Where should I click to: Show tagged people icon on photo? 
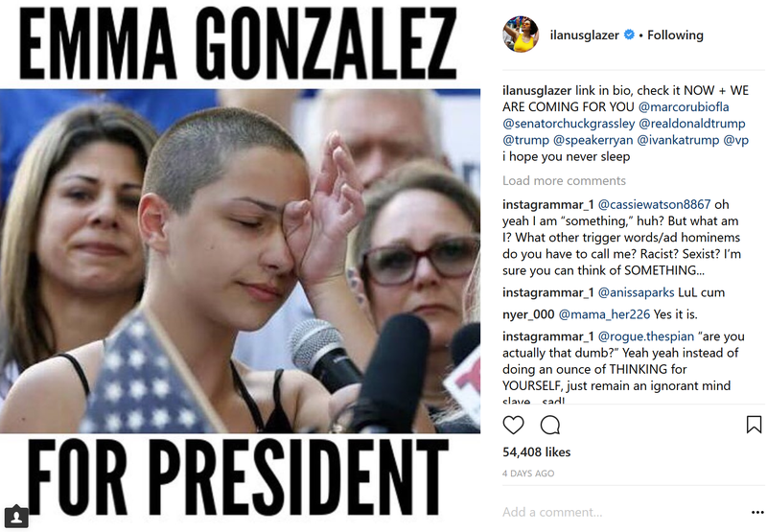(16, 517)
